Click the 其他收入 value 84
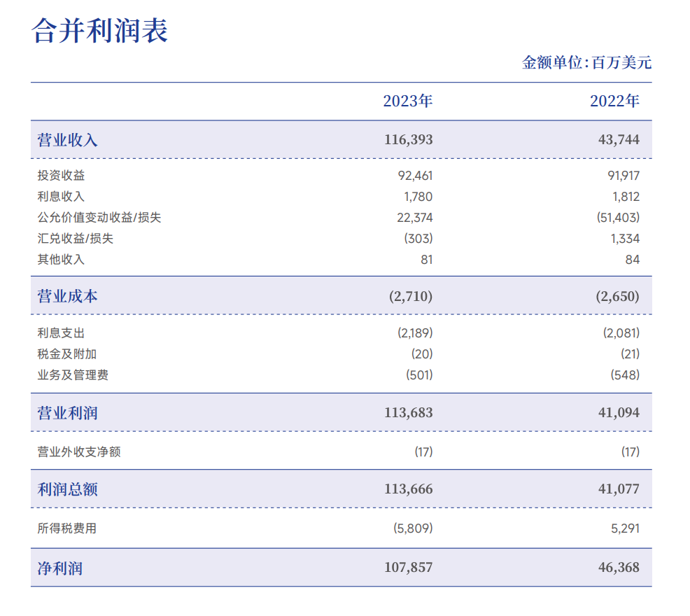 [633, 260]
